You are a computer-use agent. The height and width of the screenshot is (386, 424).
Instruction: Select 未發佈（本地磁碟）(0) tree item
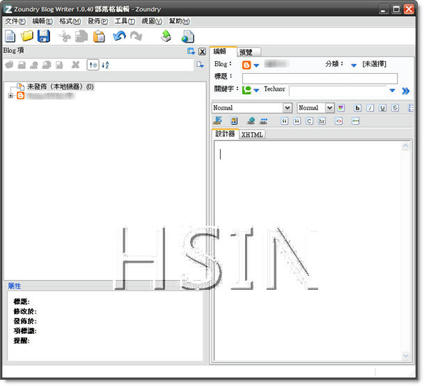tap(60, 87)
